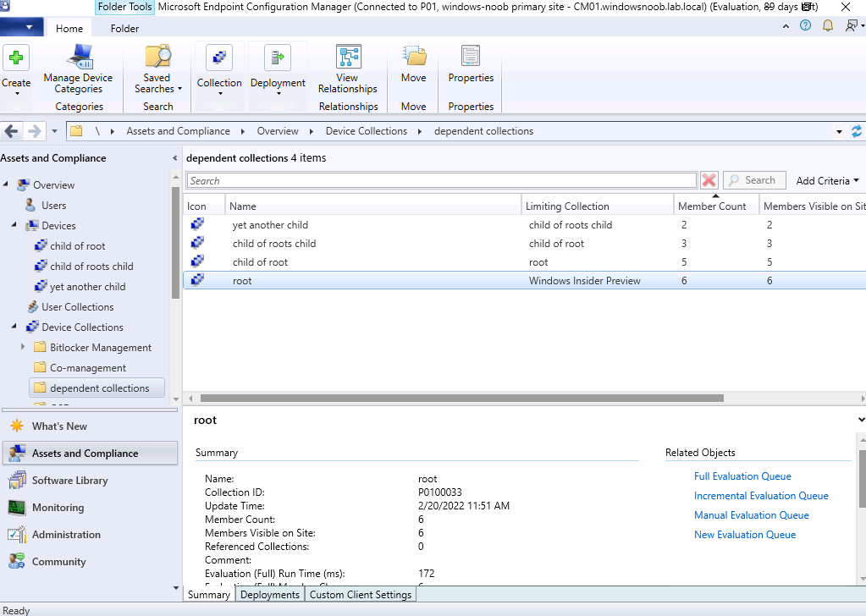Click the icon of the 'yet another child' row
This screenshot has width=866, height=616.
[x=197, y=224]
